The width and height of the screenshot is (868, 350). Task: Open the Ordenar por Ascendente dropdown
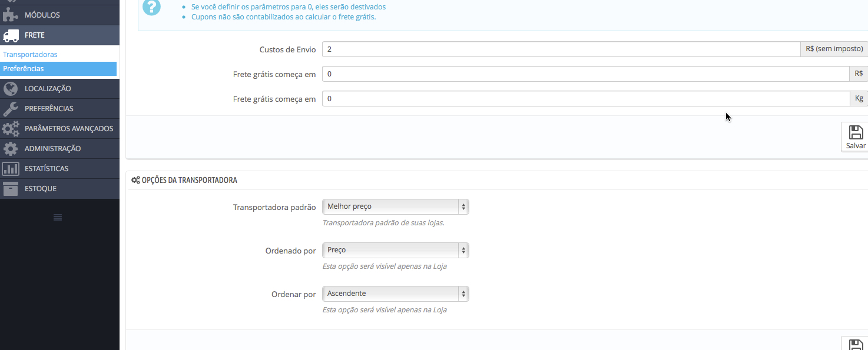coord(396,294)
